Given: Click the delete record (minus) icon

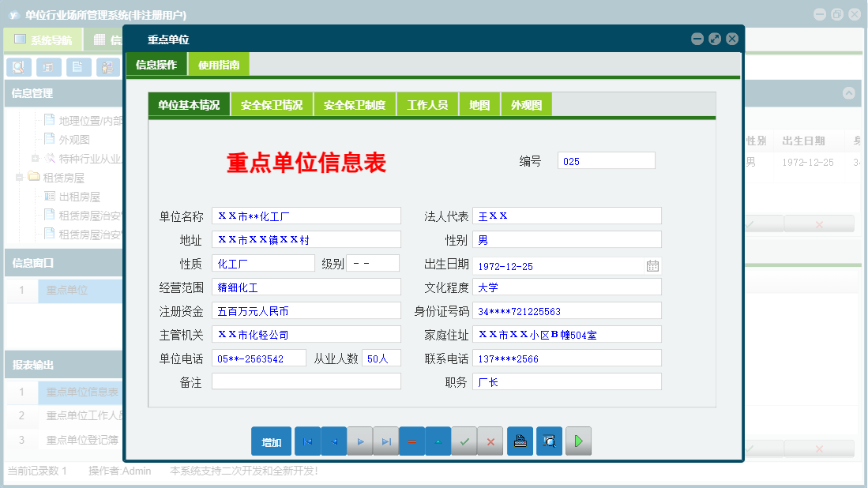Looking at the screenshot, I should (x=411, y=441).
